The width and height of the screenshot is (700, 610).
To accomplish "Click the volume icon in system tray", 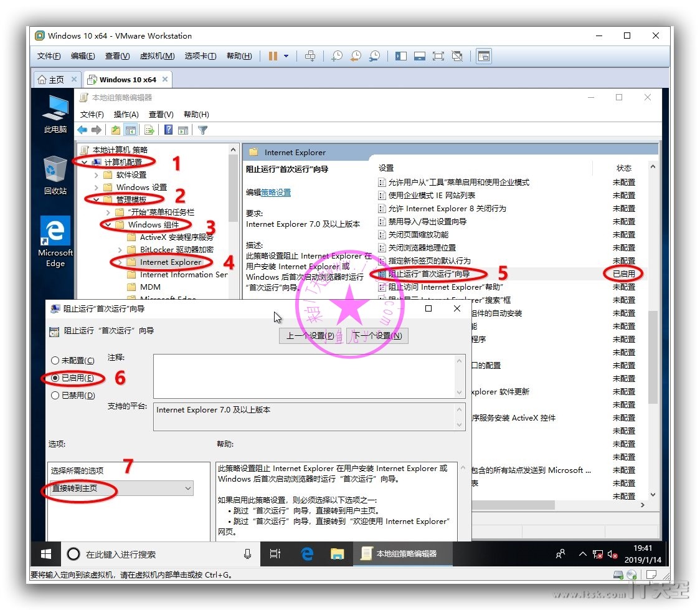I will [x=613, y=555].
